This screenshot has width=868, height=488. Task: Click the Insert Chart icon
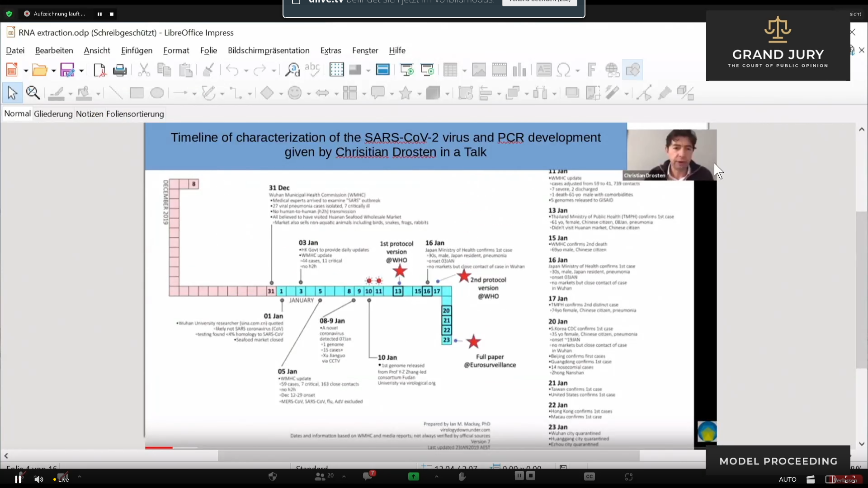pyautogui.click(x=520, y=70)
